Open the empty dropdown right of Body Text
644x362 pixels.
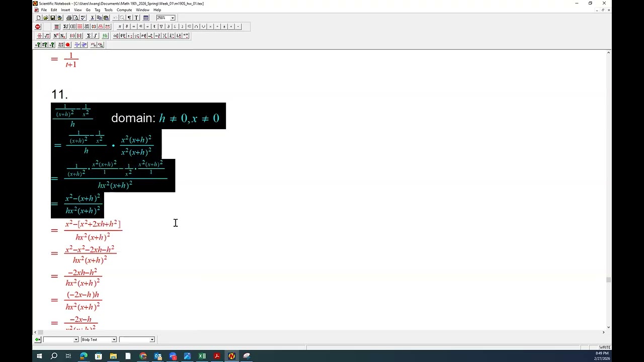tap(152, 339)
